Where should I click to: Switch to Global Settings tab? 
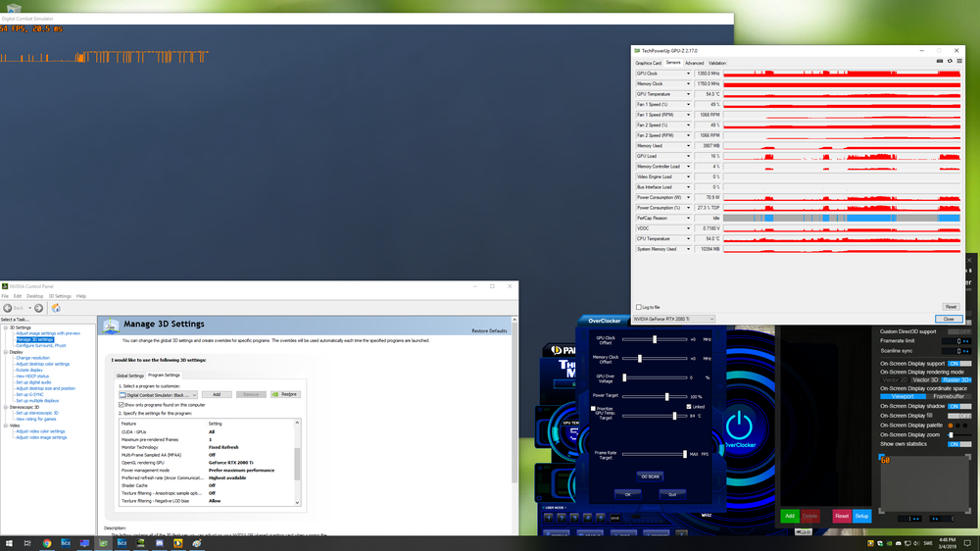point(130,376)
